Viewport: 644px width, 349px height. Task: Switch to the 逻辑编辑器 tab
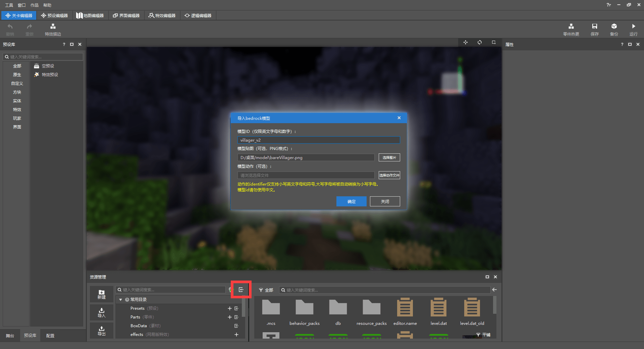click(x=198, y=15)
